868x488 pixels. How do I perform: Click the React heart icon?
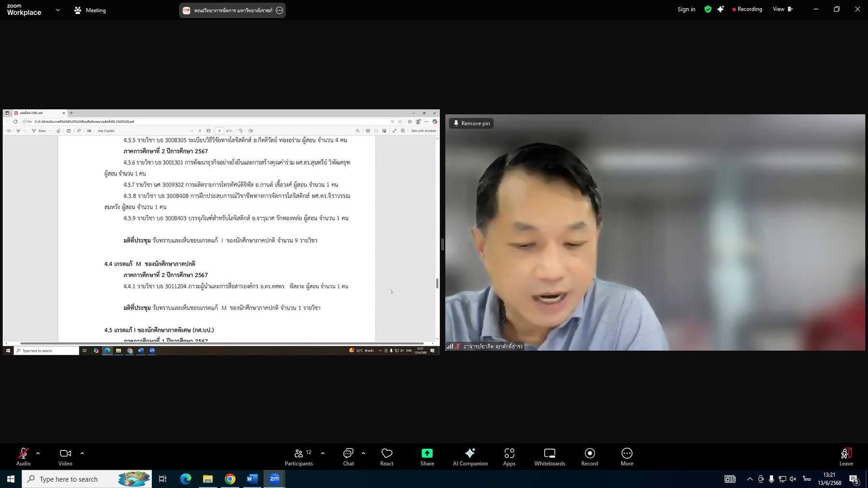pyautogui.click(x=387, y=457)
